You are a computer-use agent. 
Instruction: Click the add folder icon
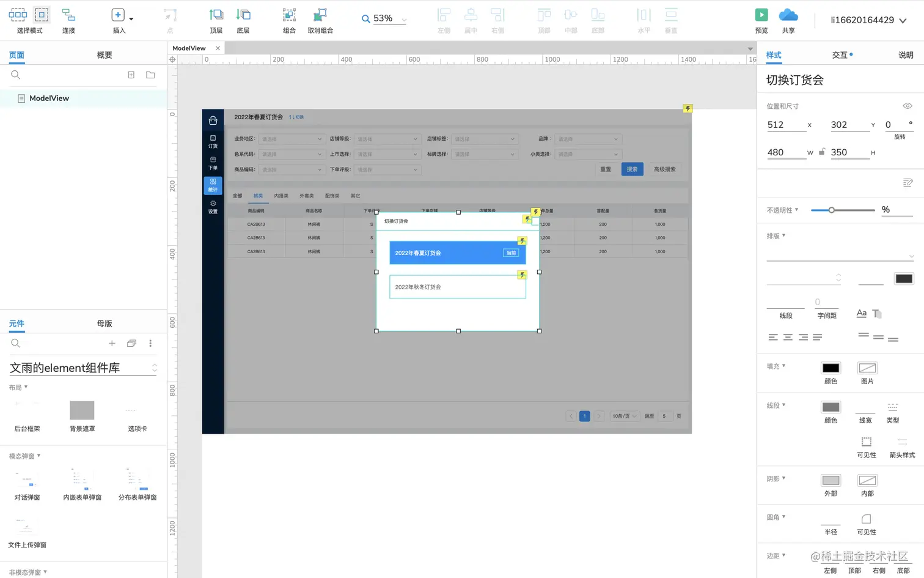(x=150, y=75)
